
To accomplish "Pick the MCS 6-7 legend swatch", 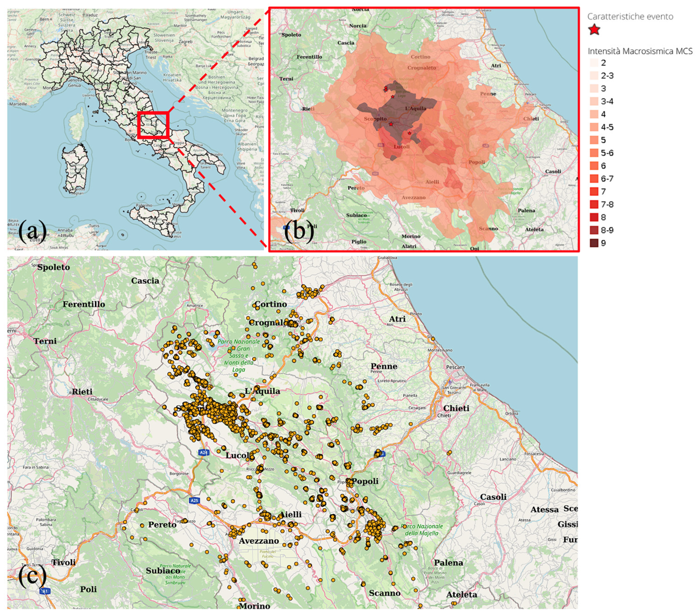I will pyautogui.click(x=594, y=179).
